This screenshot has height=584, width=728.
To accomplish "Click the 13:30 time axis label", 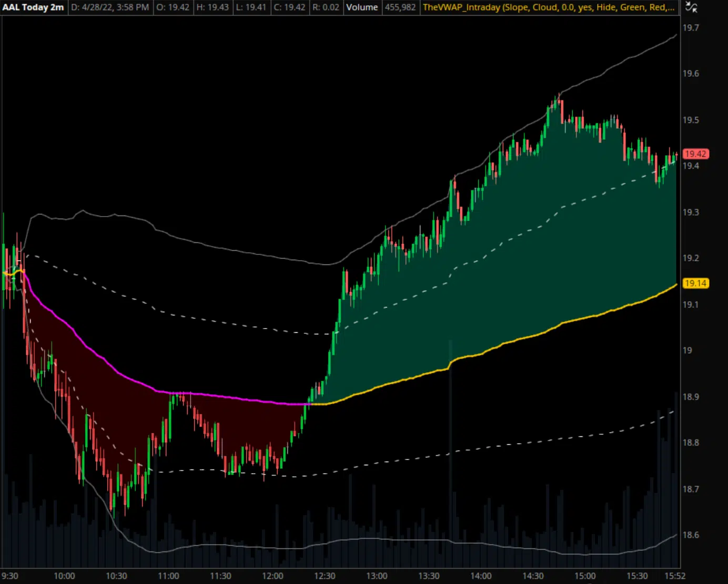I will (429, 576).
